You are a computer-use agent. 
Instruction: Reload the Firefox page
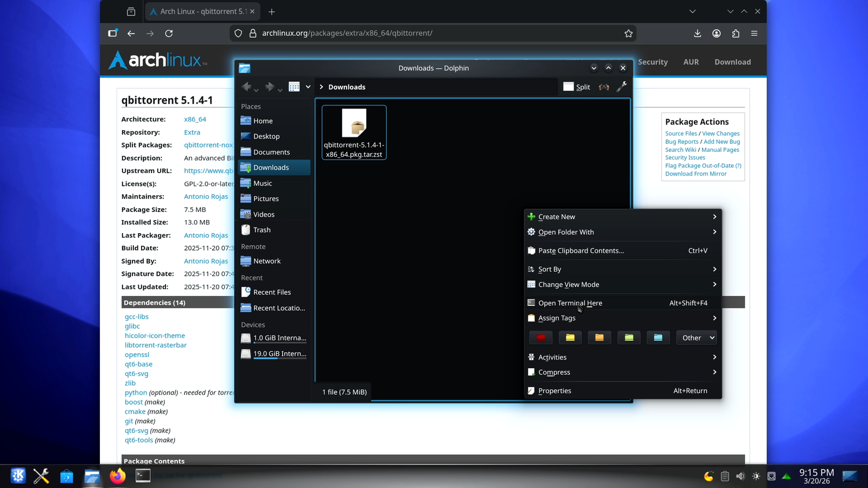[x=169, y=34]
